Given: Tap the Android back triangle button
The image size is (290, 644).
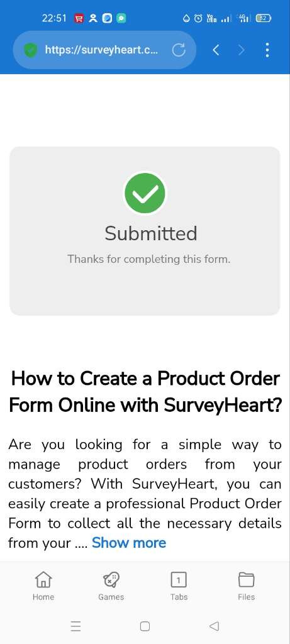Looking at the screenshot, I should 214,626.
